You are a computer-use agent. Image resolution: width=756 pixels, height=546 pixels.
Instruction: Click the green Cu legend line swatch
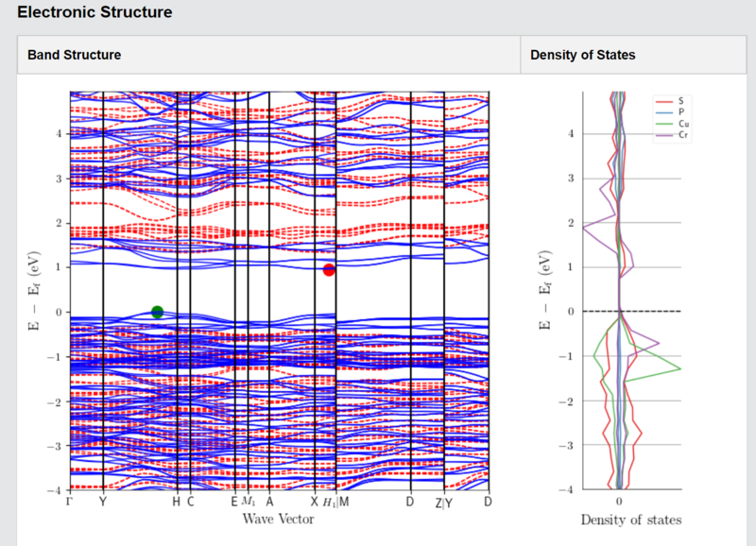click(x=664, y=124)
